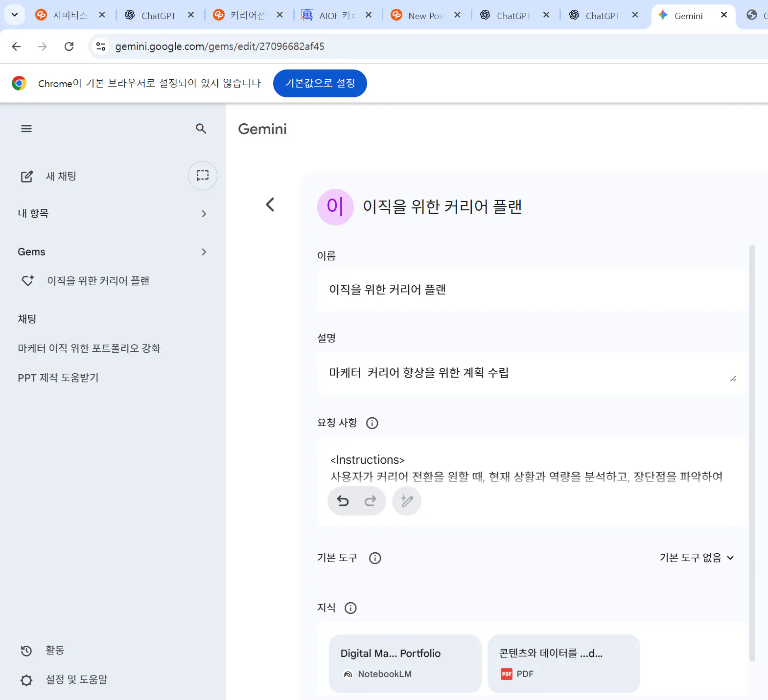Go back using the gem editor back chevron
This screenshot has height=700, width=768.
coord(270,204)
